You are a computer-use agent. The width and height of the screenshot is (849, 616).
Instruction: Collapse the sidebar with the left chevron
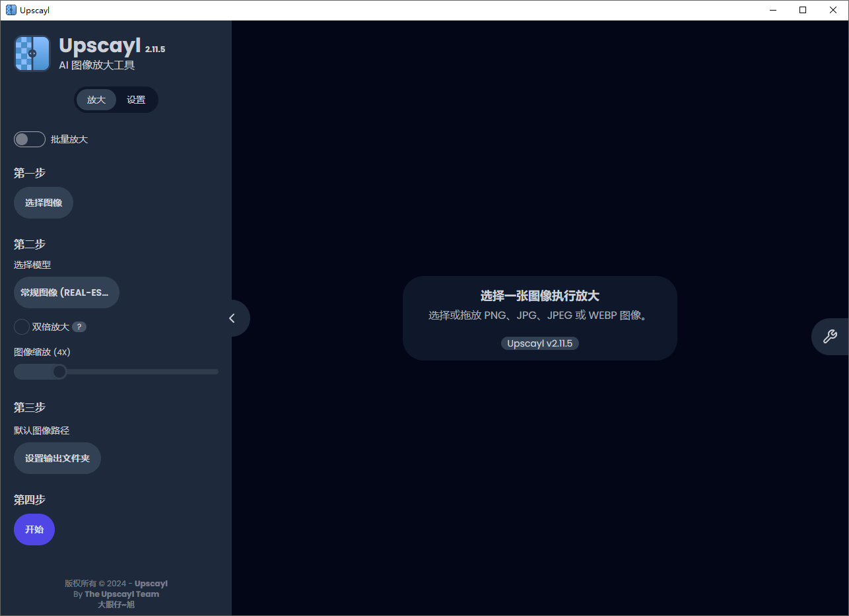(x=232, y=318)
